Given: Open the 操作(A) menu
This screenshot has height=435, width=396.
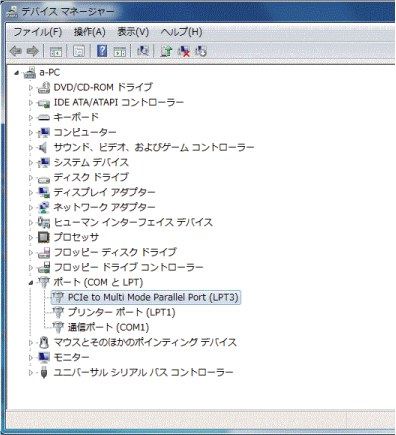Looking at the screenshot, I should click(x=89, y=32).
